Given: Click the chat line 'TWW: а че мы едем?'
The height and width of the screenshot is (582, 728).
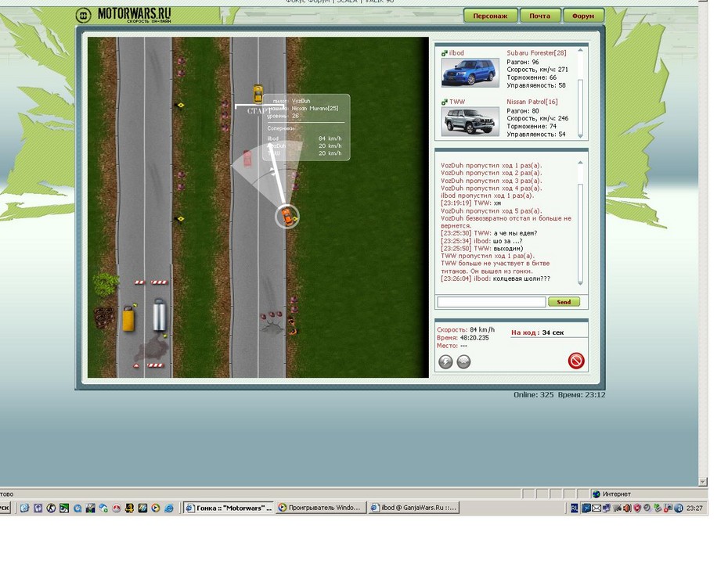Looking at the screenshot, I should click(x=489, y=233).
